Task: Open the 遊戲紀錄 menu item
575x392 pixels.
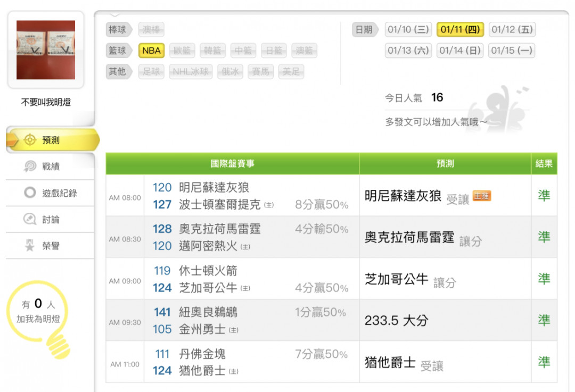Action: 50,193
